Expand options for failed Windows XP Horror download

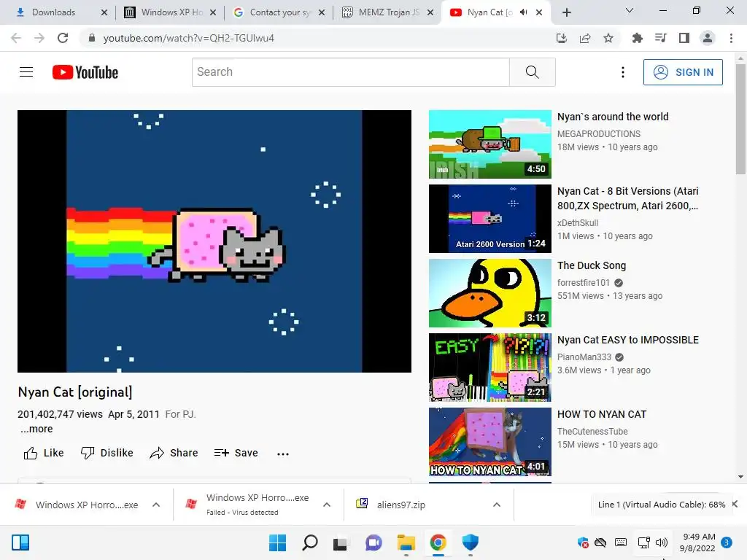coord(327,505)
